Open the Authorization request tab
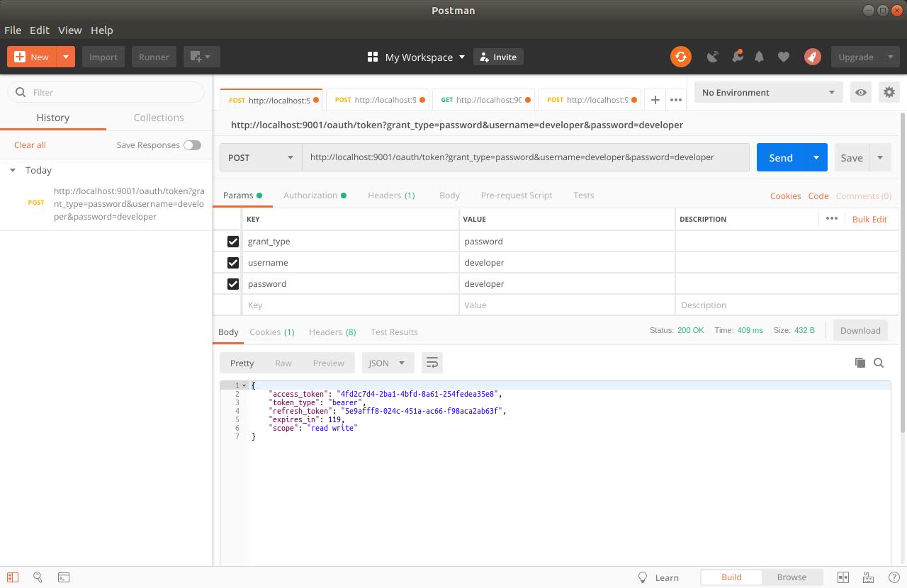 pyautogui.click(x=315, y=196)
